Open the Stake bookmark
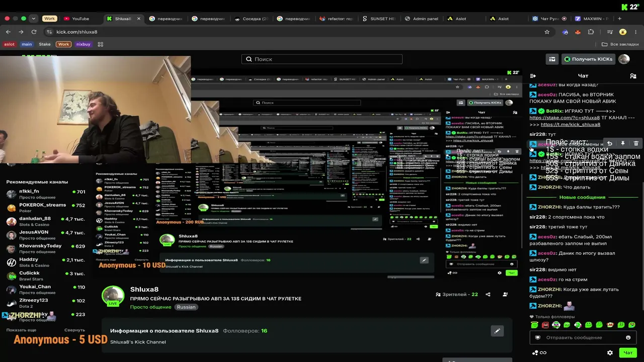The image size is (644, 362). [45, 44]
